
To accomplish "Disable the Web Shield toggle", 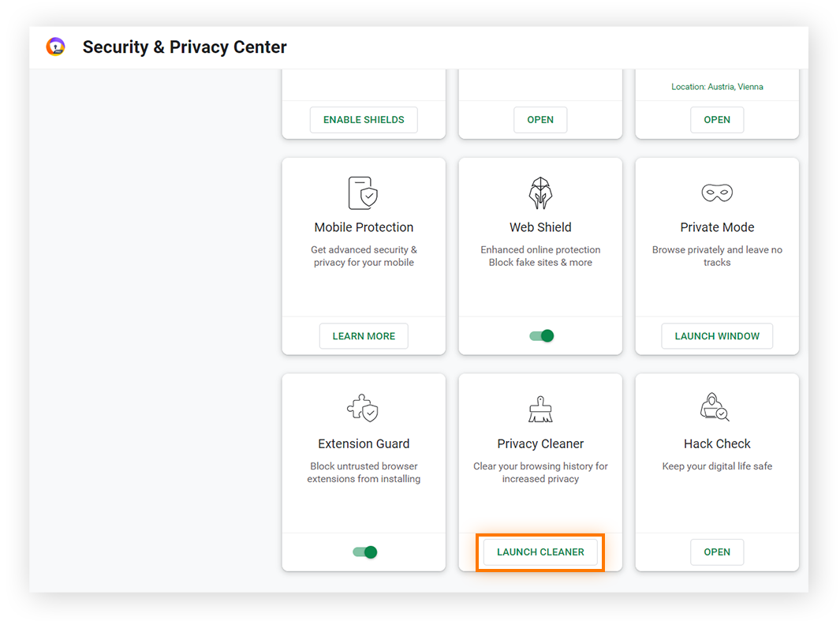I will [542, 336].
